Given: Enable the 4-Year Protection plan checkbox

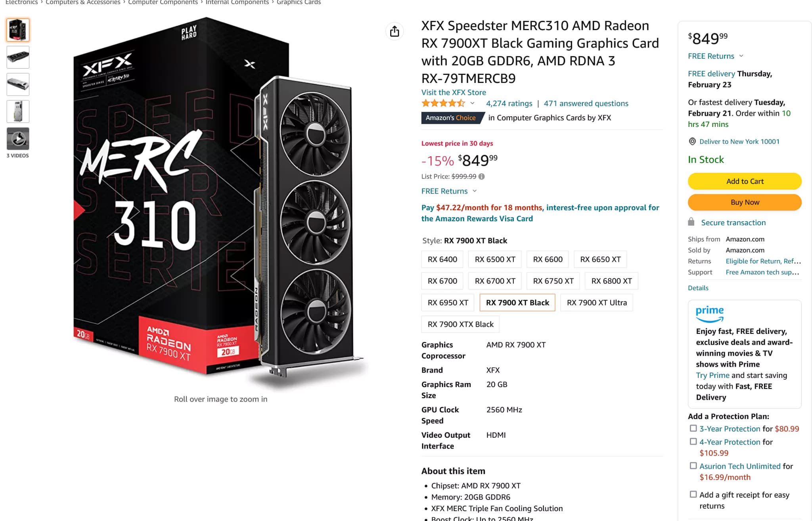Looking at the screenshot, I should click(693, 441).
